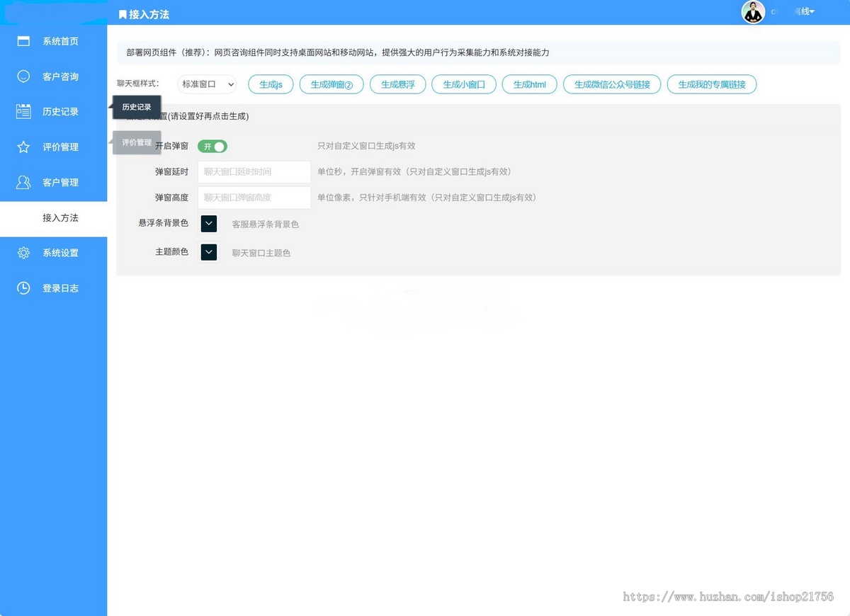This screenshot has height=616, width=850.
Task: Click the 生成微信公众号链接 button
Action: tap(612, 84)
